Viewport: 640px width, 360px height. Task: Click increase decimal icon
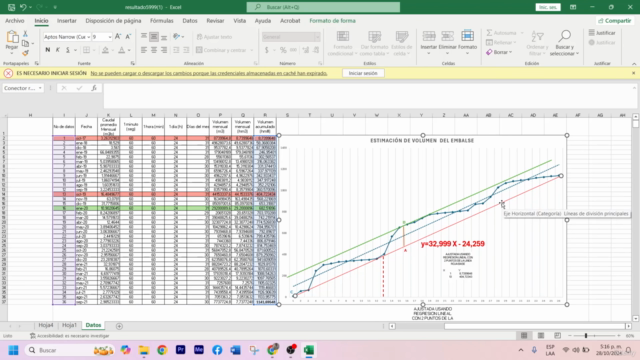tap(305, 50)
